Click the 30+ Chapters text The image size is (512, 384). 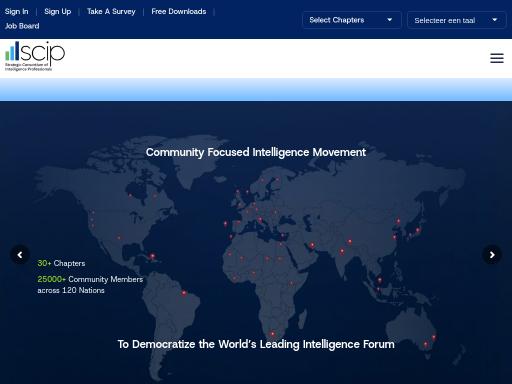point(61,263)
